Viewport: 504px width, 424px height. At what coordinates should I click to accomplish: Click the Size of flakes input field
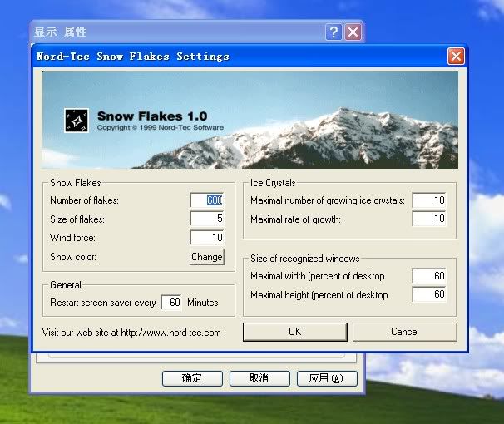click(x=207, y=219)
